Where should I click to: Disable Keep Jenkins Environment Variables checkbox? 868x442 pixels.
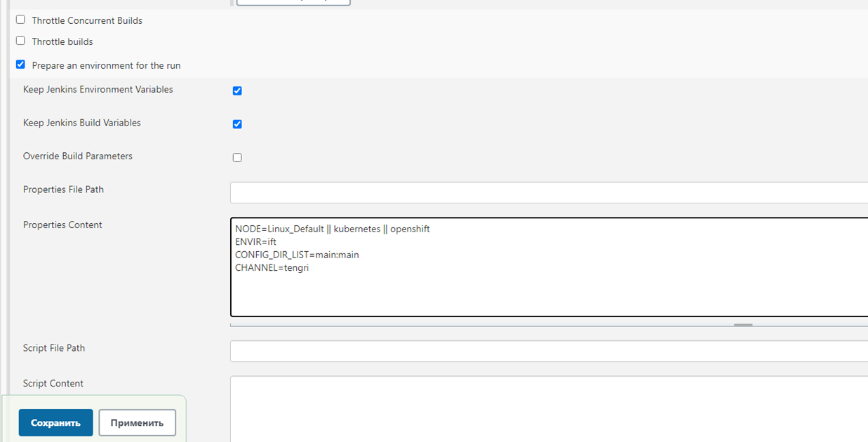coord(237,91)
